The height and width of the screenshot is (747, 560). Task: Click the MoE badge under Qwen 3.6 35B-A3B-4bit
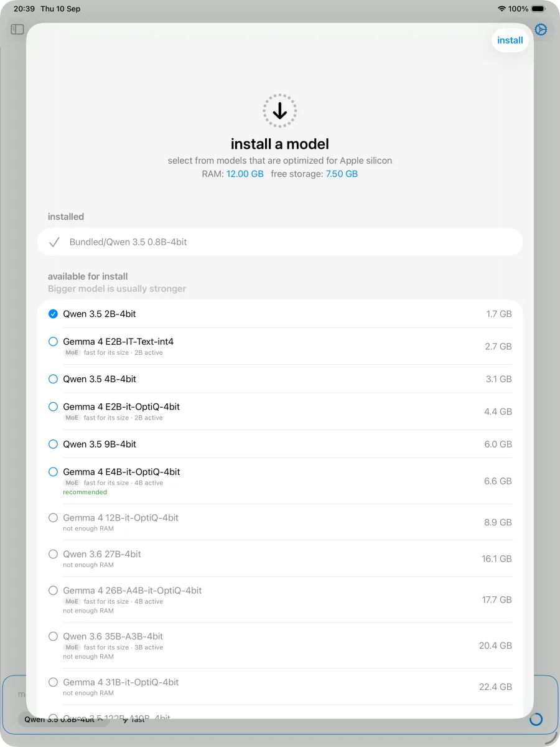pos(72,647)
